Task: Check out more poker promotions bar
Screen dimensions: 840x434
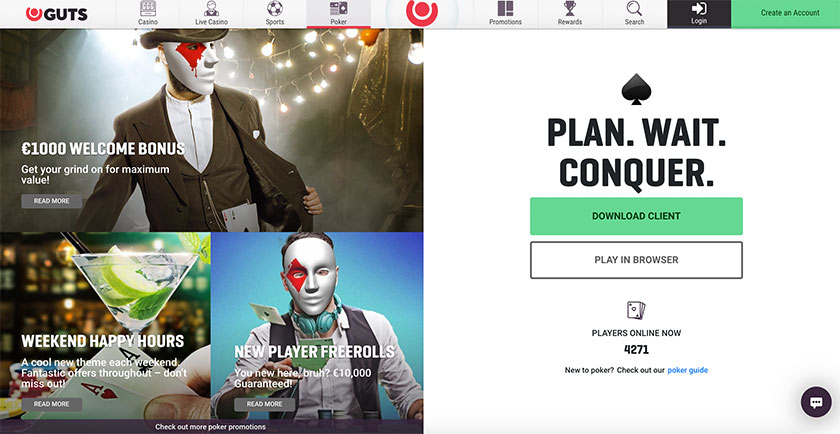Action: [x=211, y=427]
